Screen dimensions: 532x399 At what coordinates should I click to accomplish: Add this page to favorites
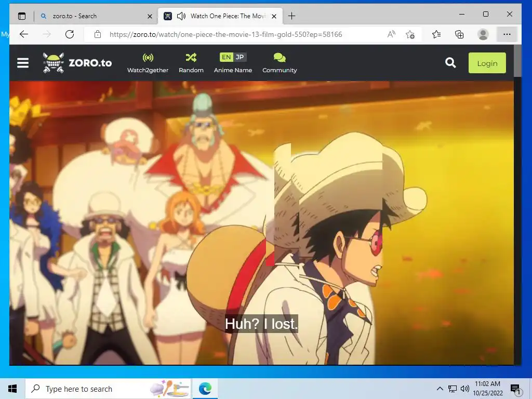[x=410, y=34]
